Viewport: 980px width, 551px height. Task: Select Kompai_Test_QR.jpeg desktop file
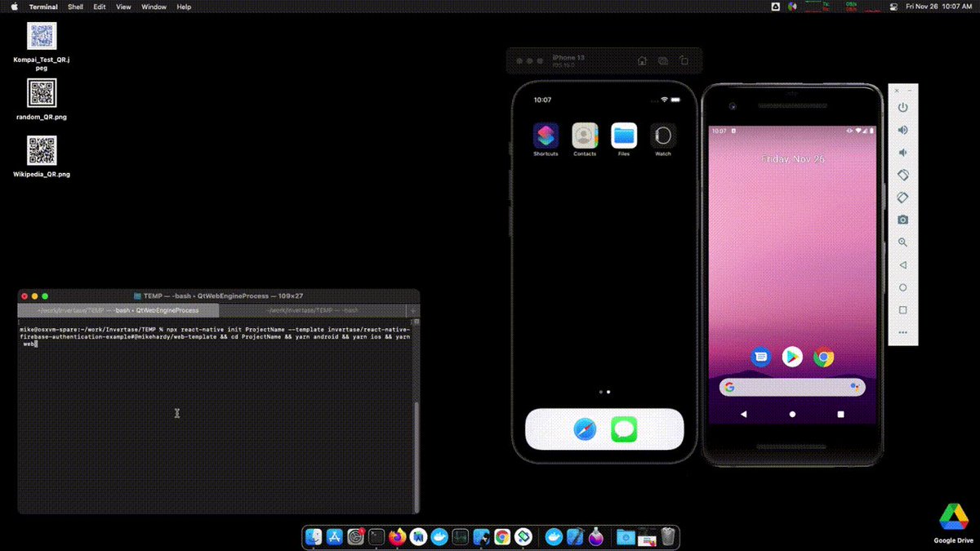42,47
